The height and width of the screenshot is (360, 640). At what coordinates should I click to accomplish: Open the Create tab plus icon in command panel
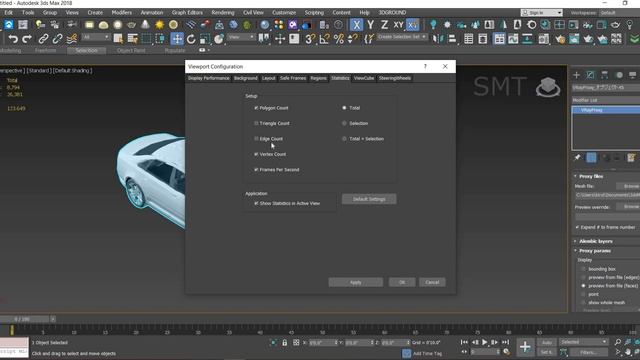click(576, 75)
